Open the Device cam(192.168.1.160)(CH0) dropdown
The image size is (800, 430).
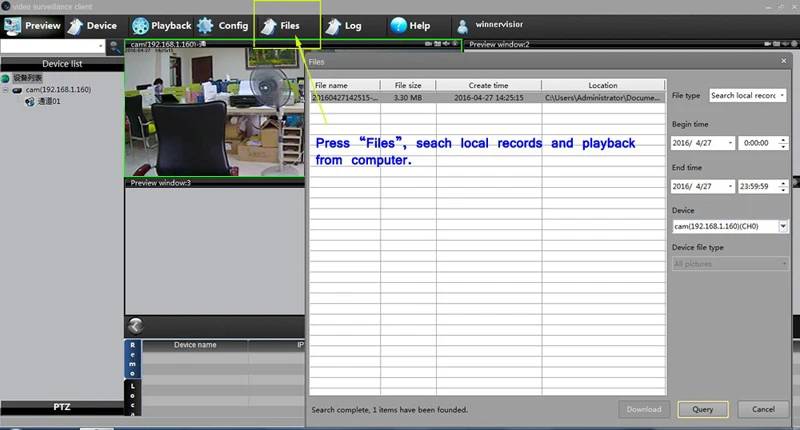click(730, 226)
